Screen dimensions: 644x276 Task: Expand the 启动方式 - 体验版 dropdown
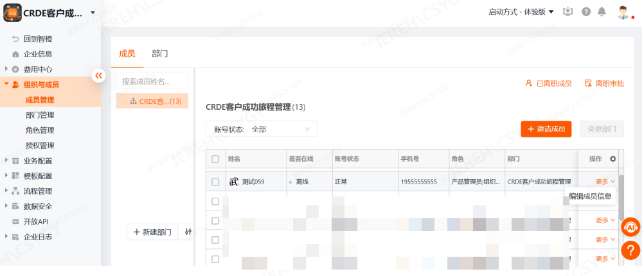pyautogui.click(x=521, y=12)
